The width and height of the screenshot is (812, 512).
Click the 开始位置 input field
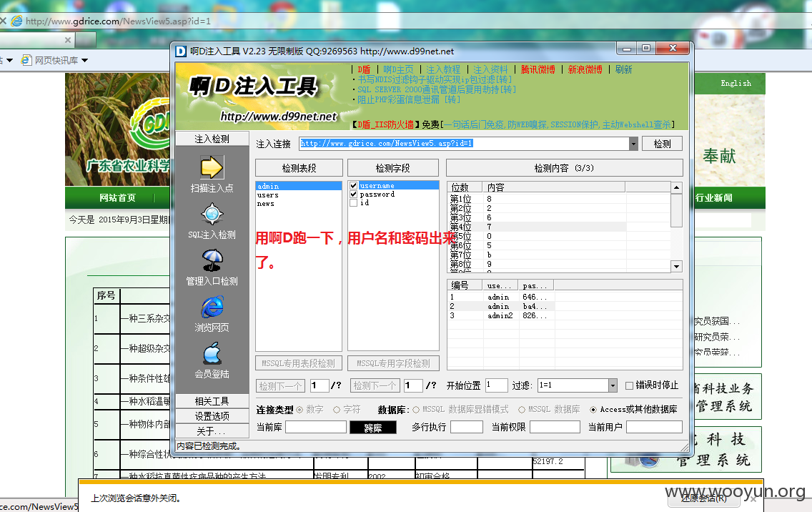[x=496, y=385]
